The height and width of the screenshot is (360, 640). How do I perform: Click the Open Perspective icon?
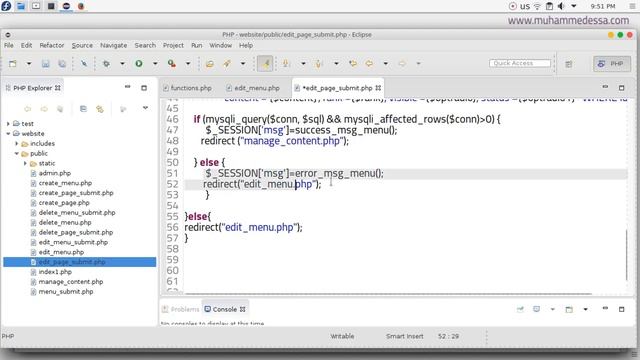pos(569,64)
